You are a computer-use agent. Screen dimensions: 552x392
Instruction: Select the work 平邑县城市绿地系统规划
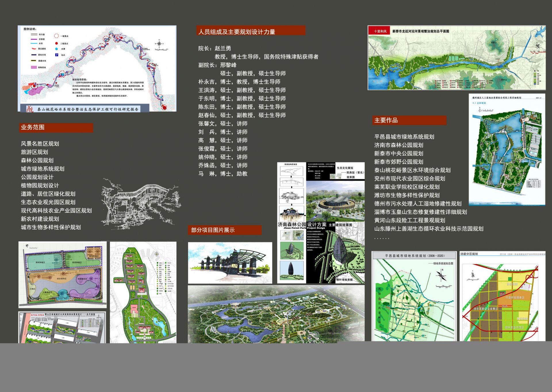tap(404, 137)
